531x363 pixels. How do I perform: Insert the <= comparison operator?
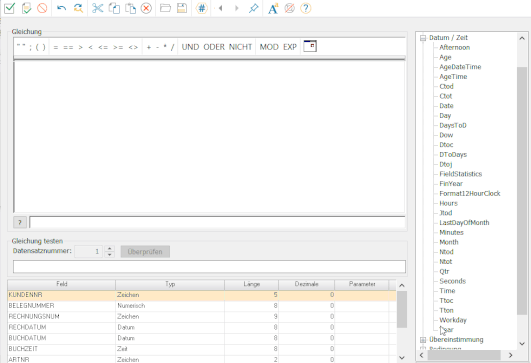[x=103, y=47]
